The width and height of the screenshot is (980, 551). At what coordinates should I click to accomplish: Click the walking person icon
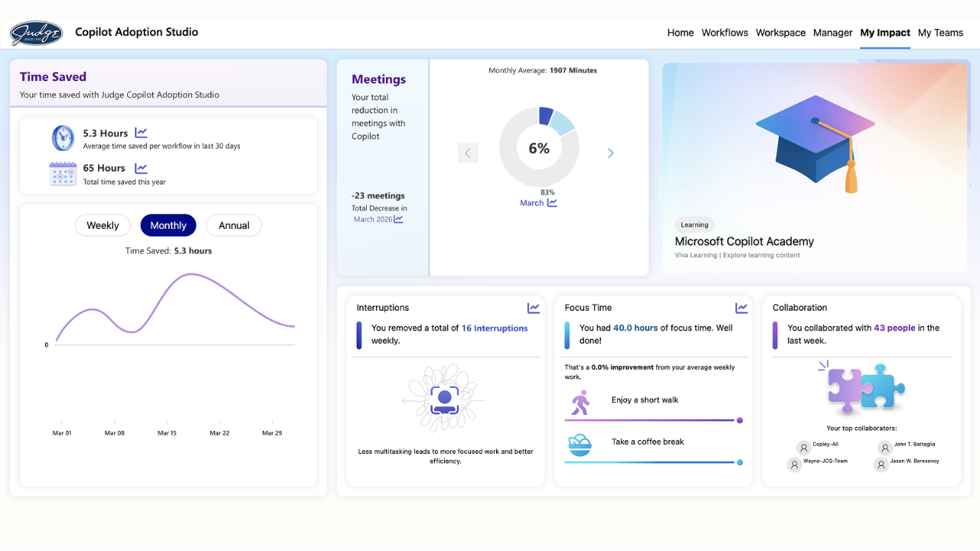(x=580, y=402)
